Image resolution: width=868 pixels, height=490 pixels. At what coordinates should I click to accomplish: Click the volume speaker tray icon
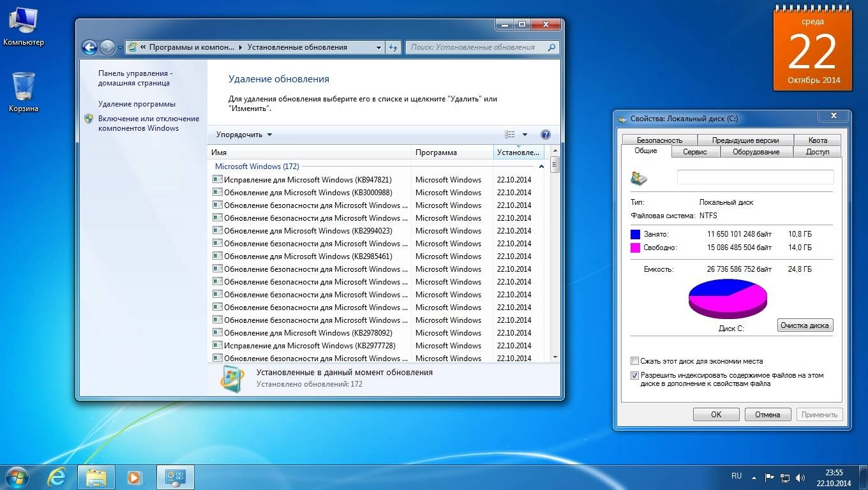pos(800,477)
